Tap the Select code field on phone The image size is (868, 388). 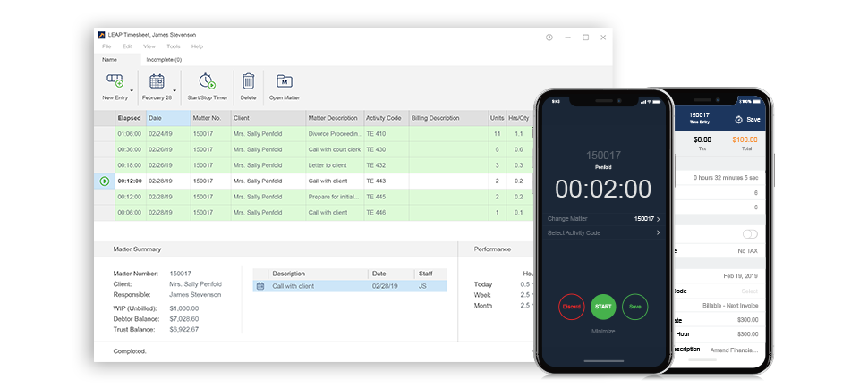click(x=750, y=291)
